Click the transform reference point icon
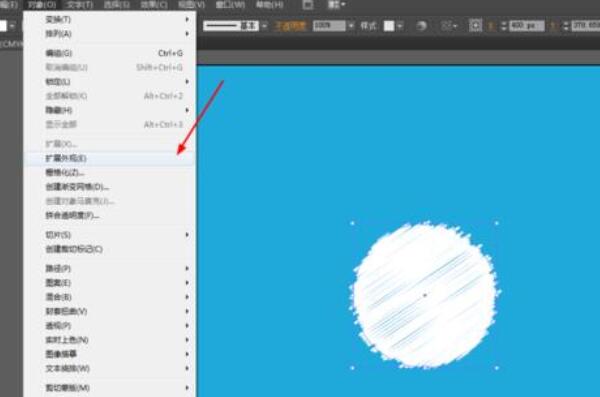Image resolution: width=600 pixels, height=397 pixels. 475,26
